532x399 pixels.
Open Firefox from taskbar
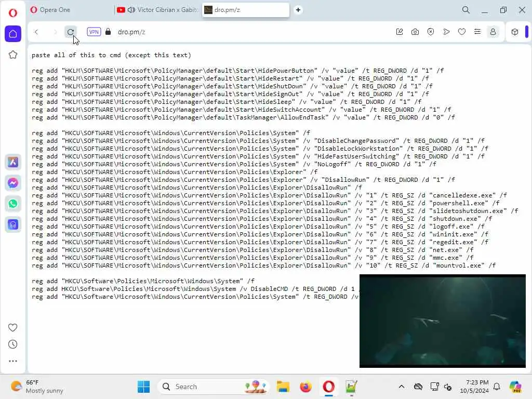(x=305, y=387)
